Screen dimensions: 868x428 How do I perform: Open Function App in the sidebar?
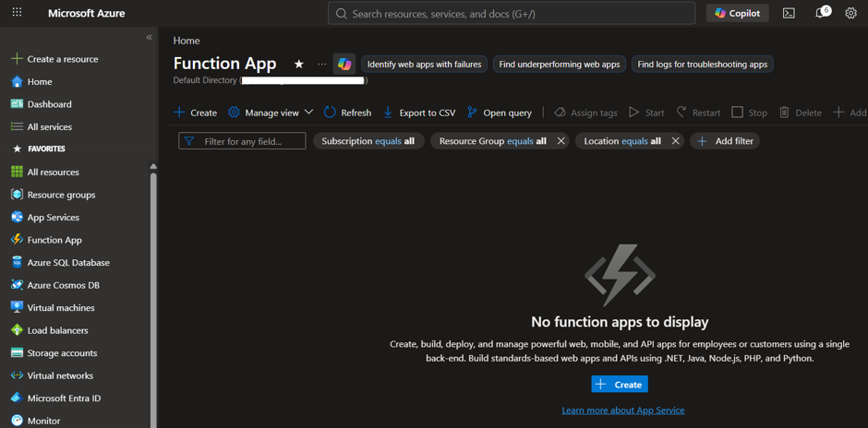(x=47, y=241)
